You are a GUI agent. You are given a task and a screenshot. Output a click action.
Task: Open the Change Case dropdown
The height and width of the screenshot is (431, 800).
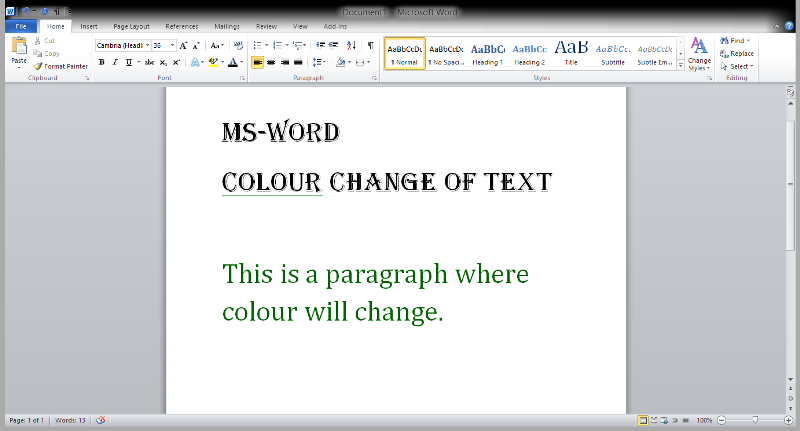[x=217, y=45]
